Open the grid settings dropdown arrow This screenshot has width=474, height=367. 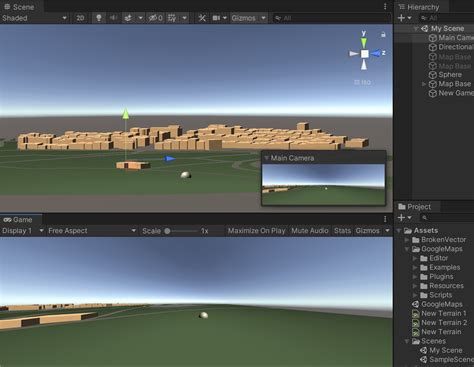click(x=184, y=18)
